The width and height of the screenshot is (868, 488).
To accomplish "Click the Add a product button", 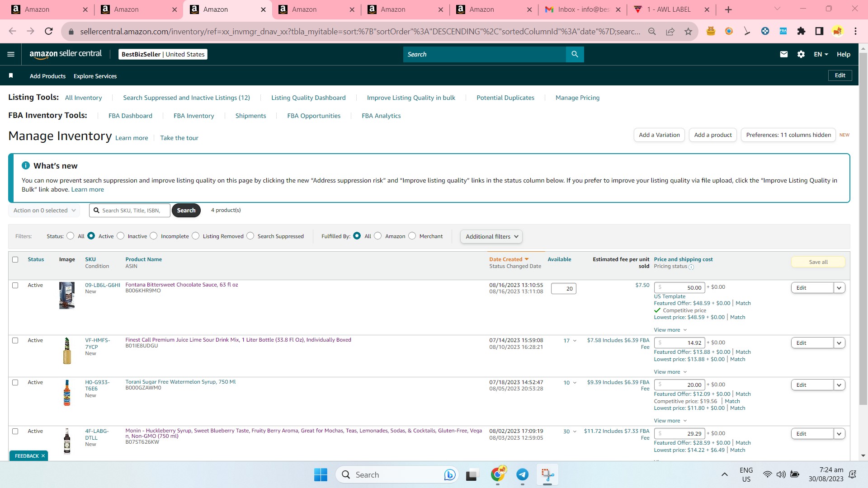I will [713, 135].
